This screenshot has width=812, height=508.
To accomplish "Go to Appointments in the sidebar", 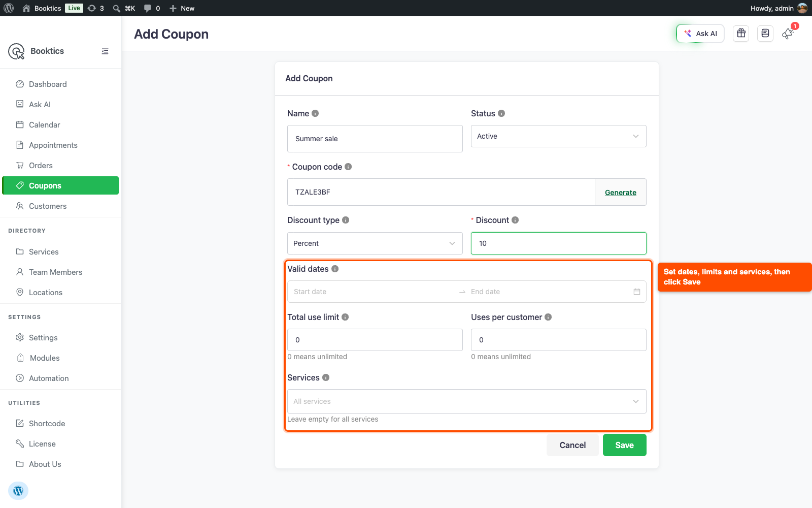I will 60,145.
